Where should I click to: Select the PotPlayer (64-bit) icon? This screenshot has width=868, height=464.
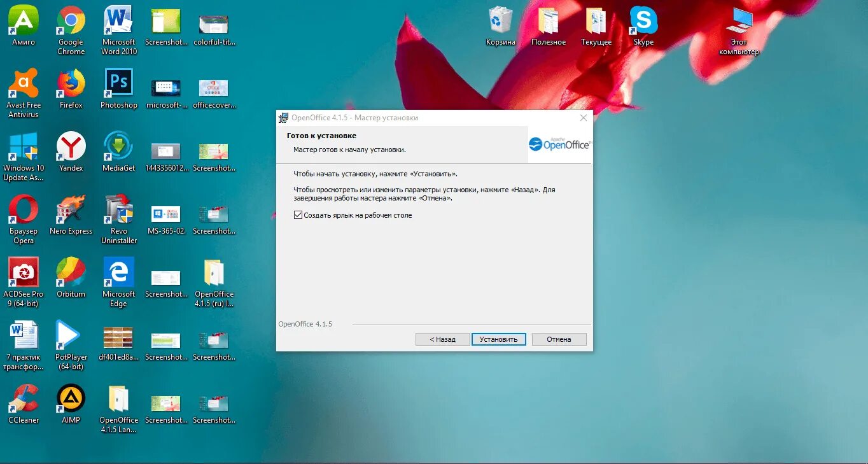tap(71, 346)
